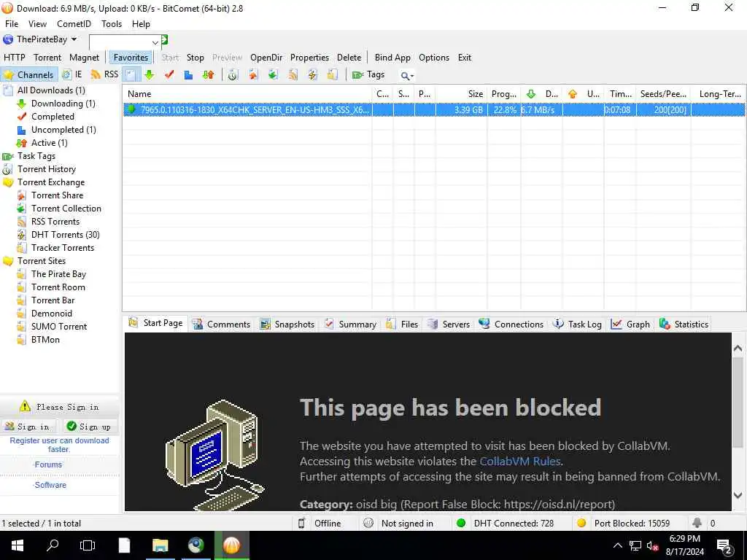Open Task Tags in the sidebar
Image resolution: width=747 pixels, height=560 pixels.
coord(36,156)
